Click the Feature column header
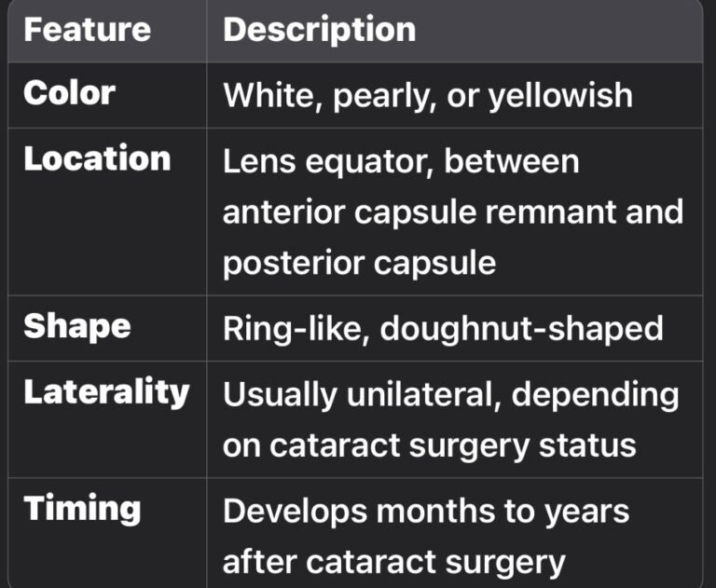The width and height of the screenshot is (716, 588). pyautogui.click(x=88, y=30)
